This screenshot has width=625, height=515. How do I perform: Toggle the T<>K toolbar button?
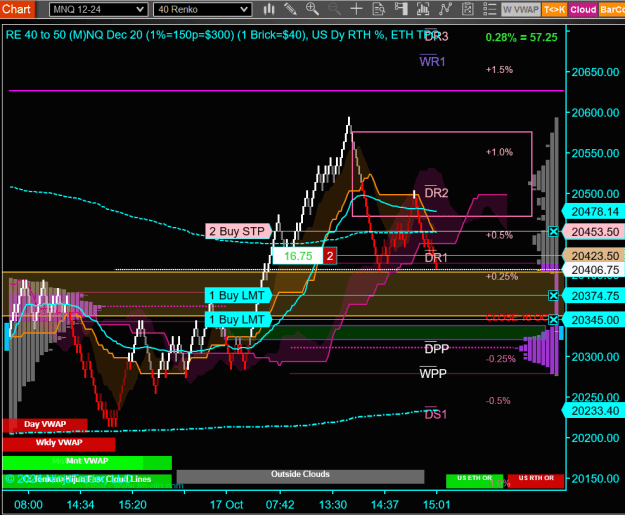click(554, 10)
